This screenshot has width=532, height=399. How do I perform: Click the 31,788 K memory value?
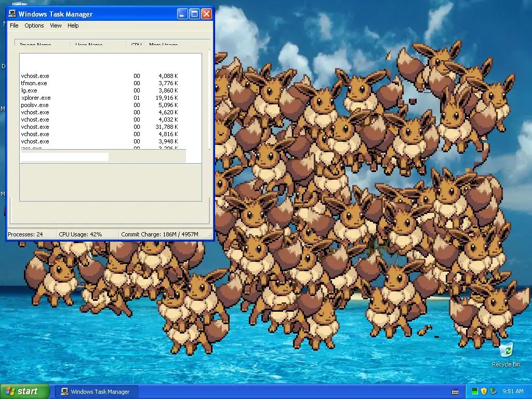pyautogui.click(x=167, y=127)
